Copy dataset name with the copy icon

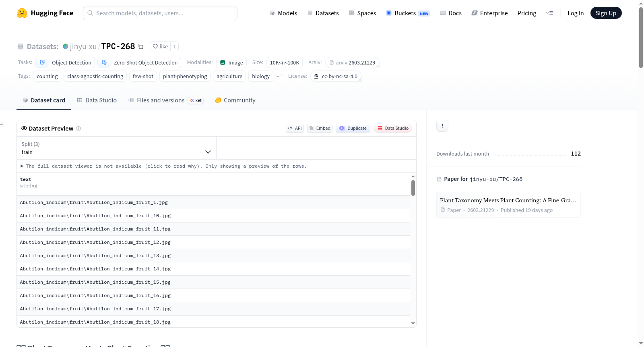point(140,46)
